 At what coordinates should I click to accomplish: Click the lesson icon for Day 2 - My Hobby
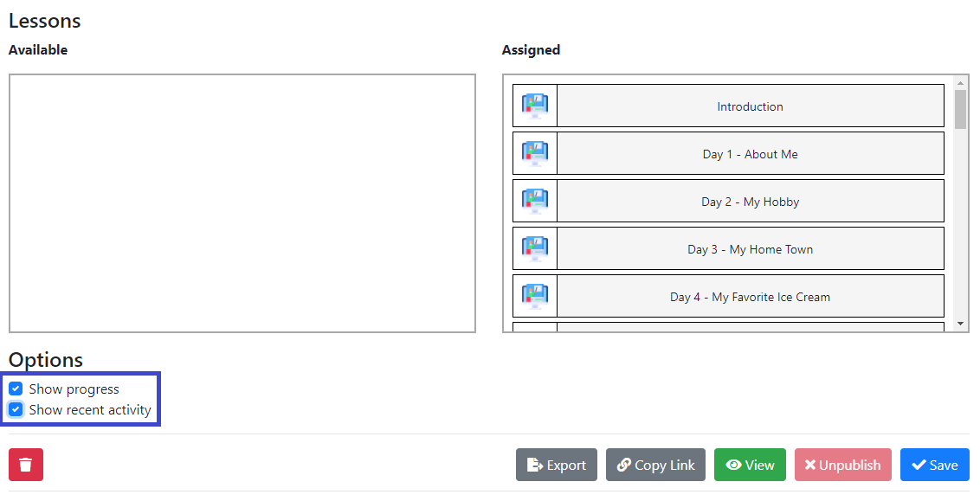[x=535, y=201]
